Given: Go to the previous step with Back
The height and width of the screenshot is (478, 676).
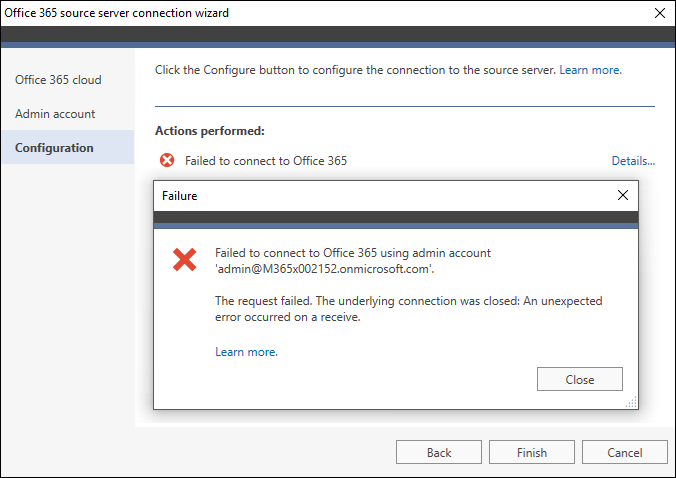Looking at the screenshot, I should [x=439, y=452].
